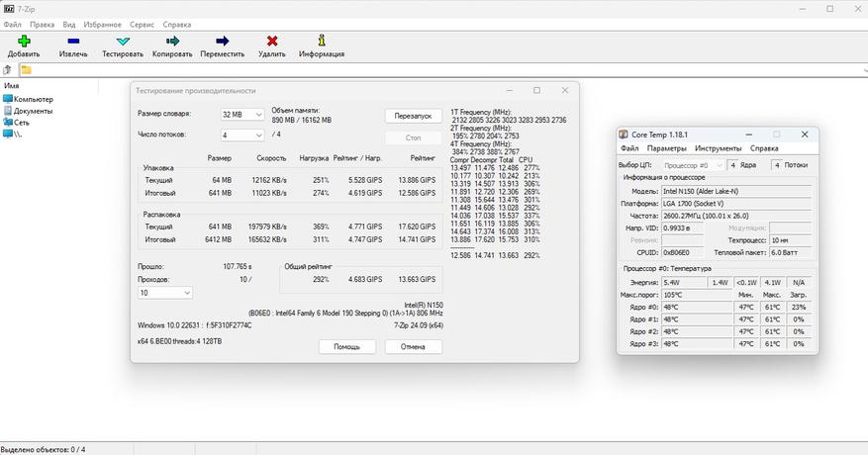Click the Отмена (Cancel) button
Image resolution: width=868 pixels, height=455 pixels.
pos(413,346)
